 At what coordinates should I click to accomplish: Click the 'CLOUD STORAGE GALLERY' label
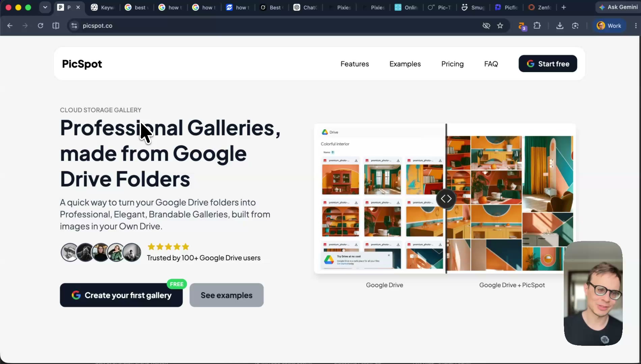(x=101, y=110)
